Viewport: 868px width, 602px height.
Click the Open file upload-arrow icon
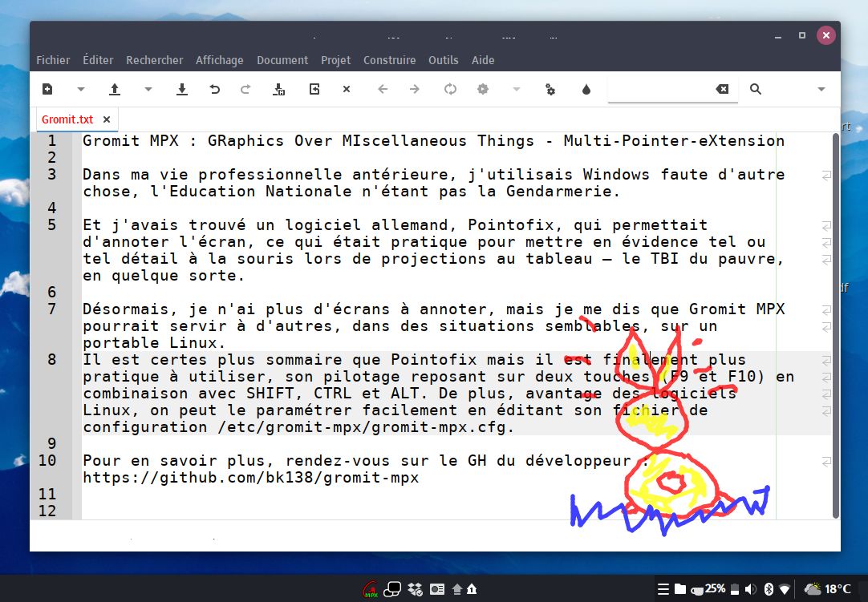115,89
